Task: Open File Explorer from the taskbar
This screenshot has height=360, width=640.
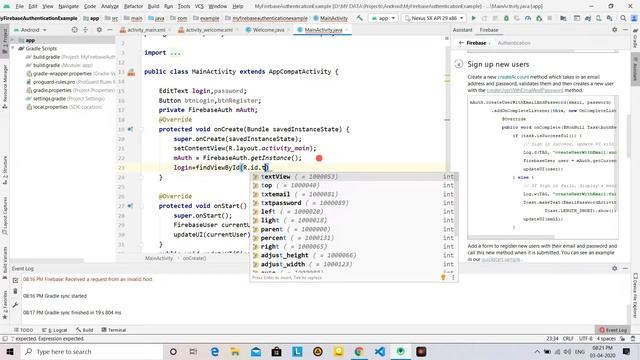Action: point(235,351)
